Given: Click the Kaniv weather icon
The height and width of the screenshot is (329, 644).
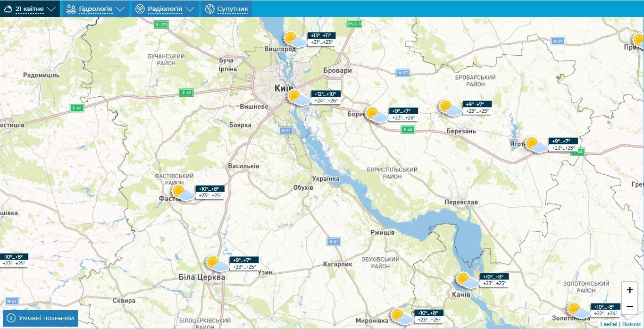Looking at the screenshot, I should click(468, 280).
